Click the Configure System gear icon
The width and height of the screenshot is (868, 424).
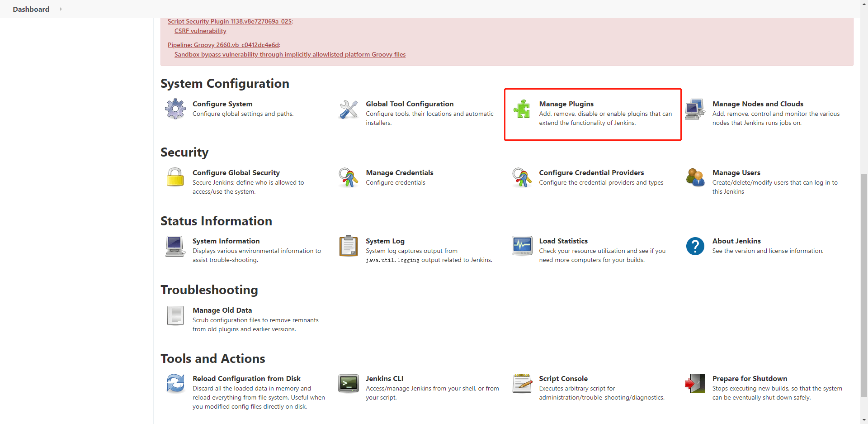tap(175, 109)
